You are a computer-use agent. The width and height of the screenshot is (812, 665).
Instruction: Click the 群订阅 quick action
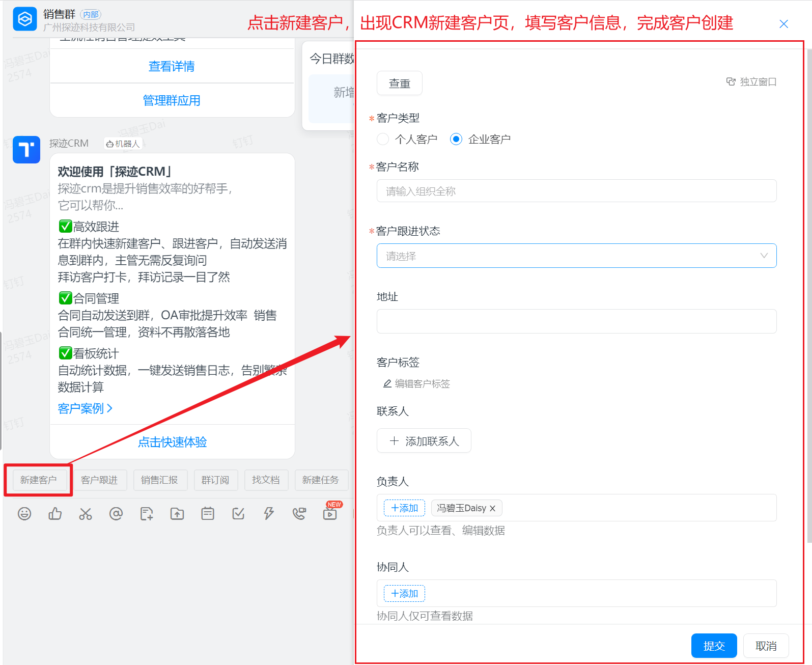pyautogui.click(x=215, y=480)
